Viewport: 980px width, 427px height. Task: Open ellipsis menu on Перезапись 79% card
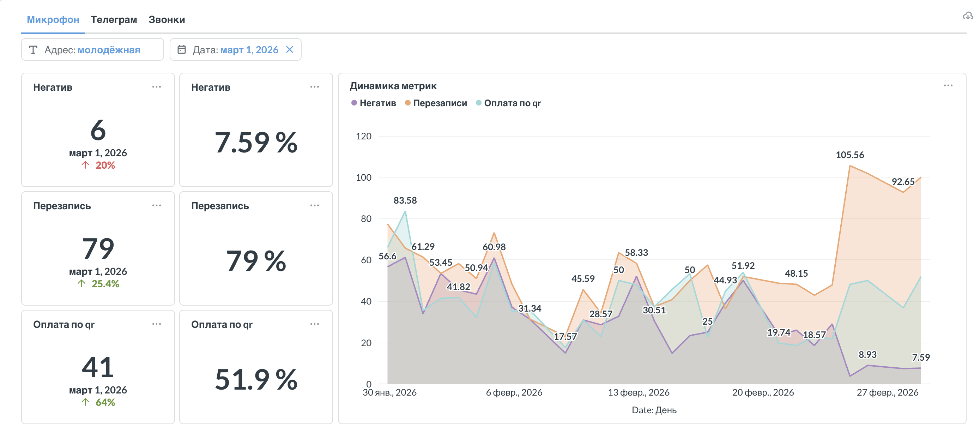(x=314, y=205)
